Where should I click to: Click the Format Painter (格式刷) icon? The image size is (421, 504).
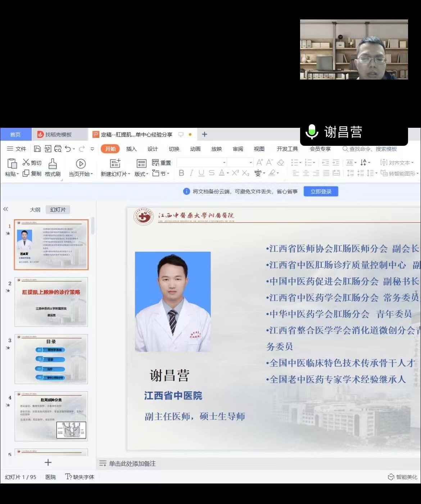coord(53,164)
